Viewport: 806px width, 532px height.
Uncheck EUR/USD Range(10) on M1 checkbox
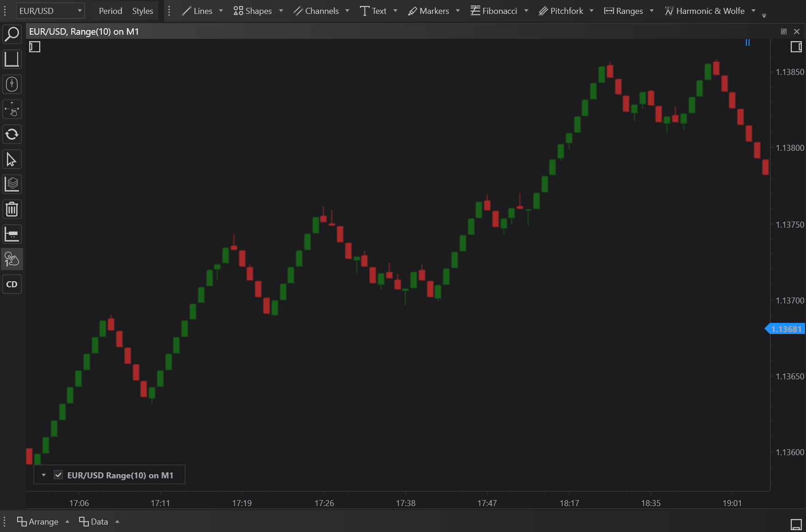coord(58,475)
